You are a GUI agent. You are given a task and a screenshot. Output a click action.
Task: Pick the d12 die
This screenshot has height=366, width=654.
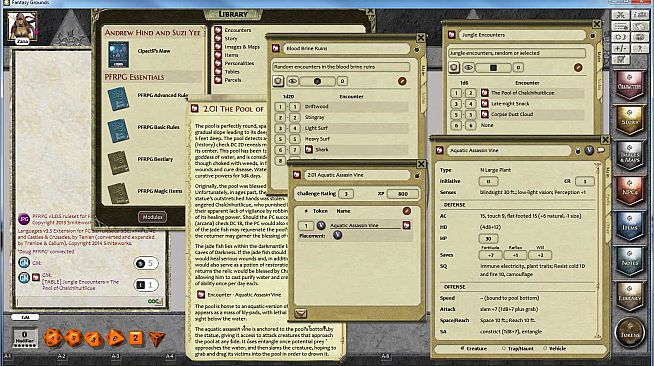tap(73, 338)
